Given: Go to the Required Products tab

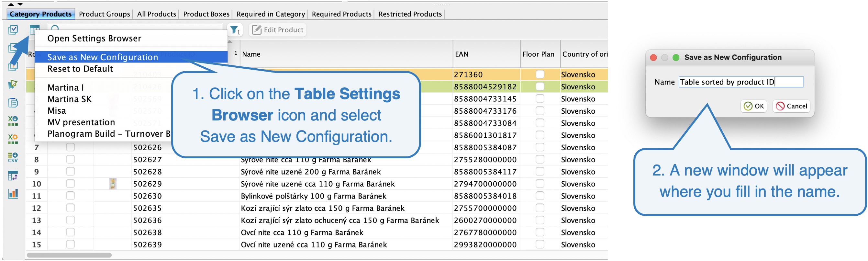Looking at the screenshot, I should pos(341,14).
